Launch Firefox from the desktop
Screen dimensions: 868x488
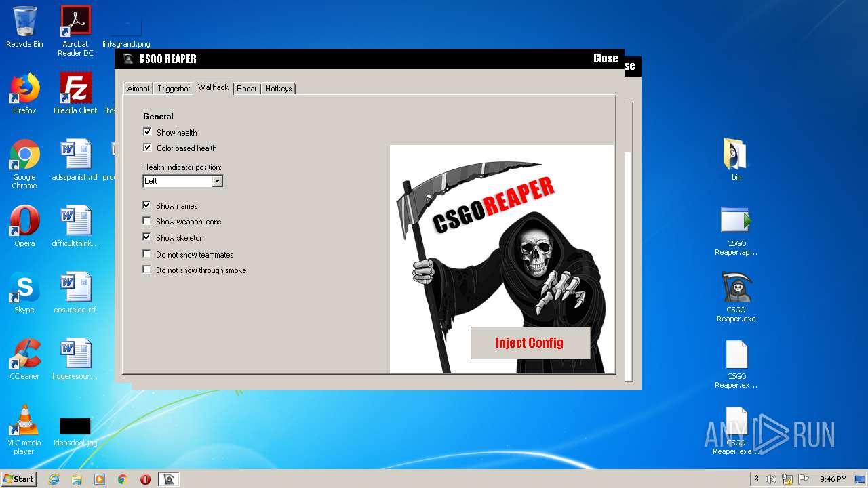24,94
